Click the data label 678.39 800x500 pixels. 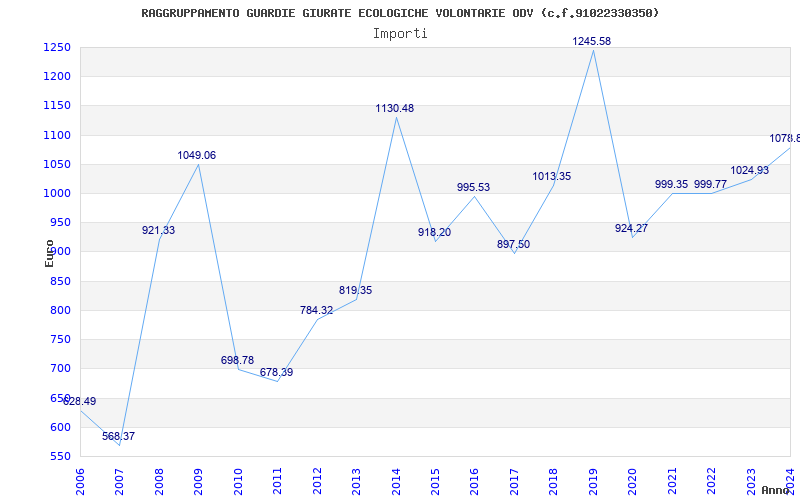[277, 372]
